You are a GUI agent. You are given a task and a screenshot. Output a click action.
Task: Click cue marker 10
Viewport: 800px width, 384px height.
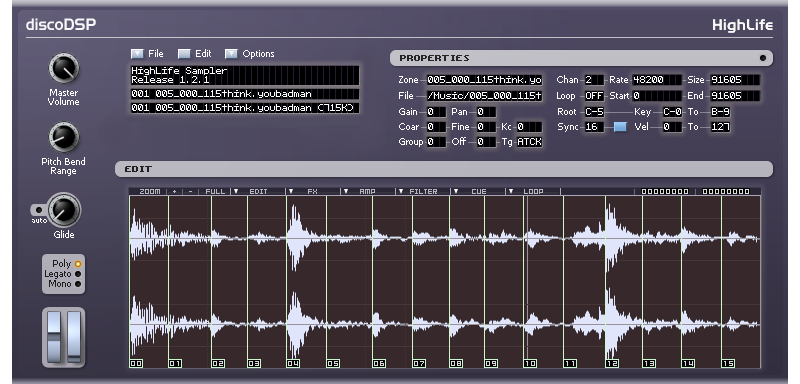click(530, 364)
